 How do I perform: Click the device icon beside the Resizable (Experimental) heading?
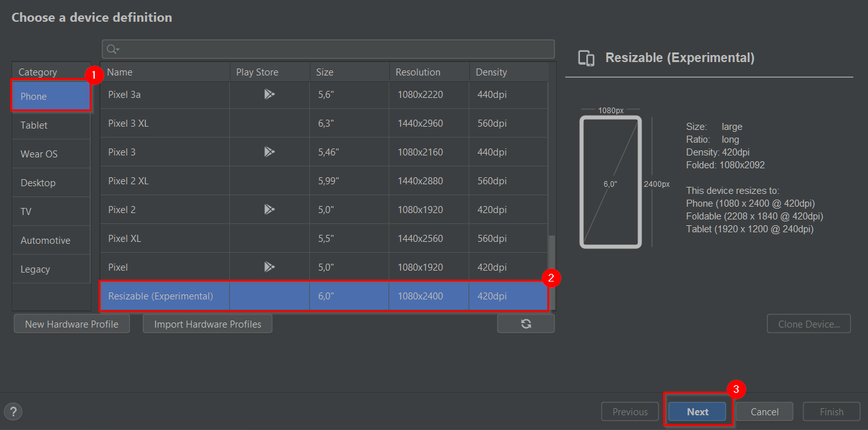[x=586, y=58]
